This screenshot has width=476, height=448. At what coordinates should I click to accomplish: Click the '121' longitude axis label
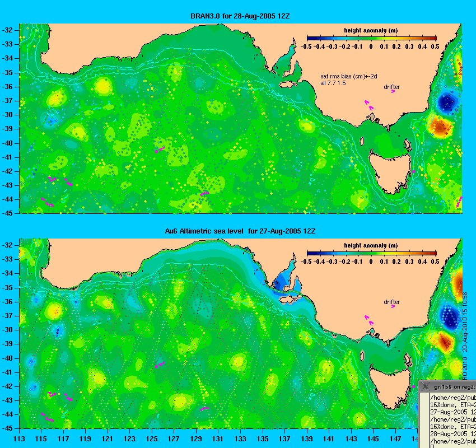click(107, 438)
